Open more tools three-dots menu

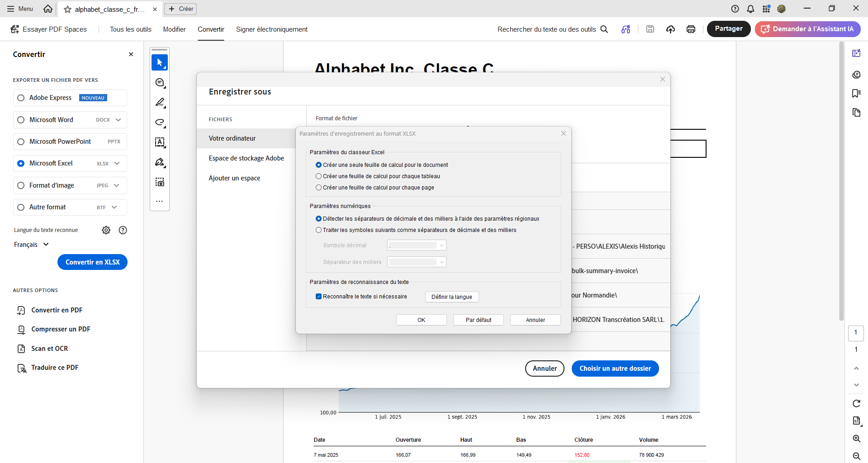160,202
